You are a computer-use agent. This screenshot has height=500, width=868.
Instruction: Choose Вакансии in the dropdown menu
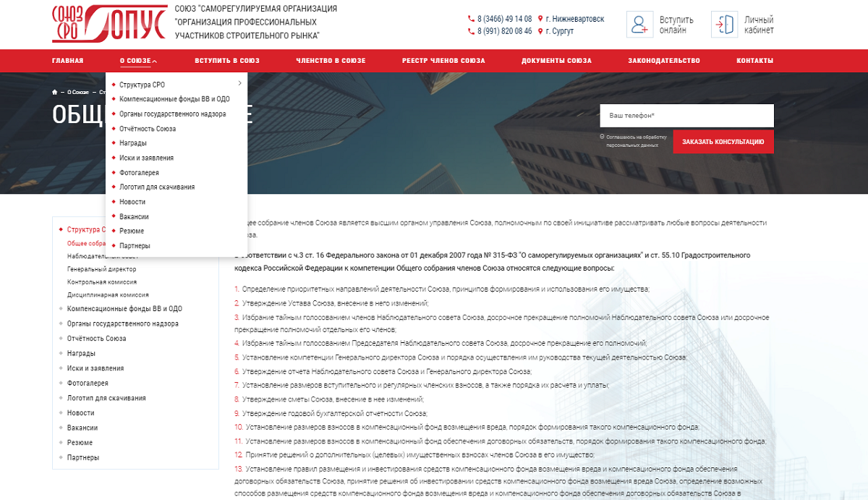tap(134, 216)
